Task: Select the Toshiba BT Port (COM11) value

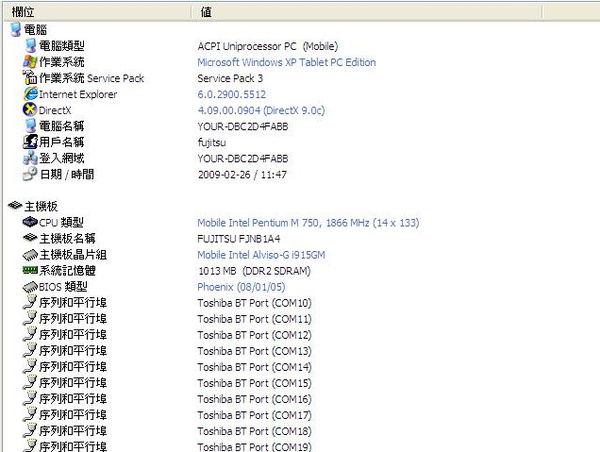Action: (254, 319)
